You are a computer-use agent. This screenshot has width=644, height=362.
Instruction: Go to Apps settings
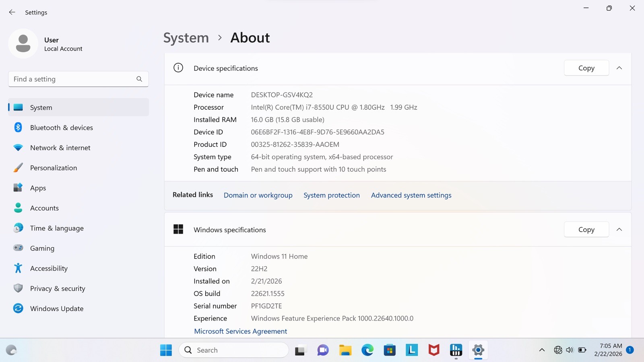tap(78, 188)
